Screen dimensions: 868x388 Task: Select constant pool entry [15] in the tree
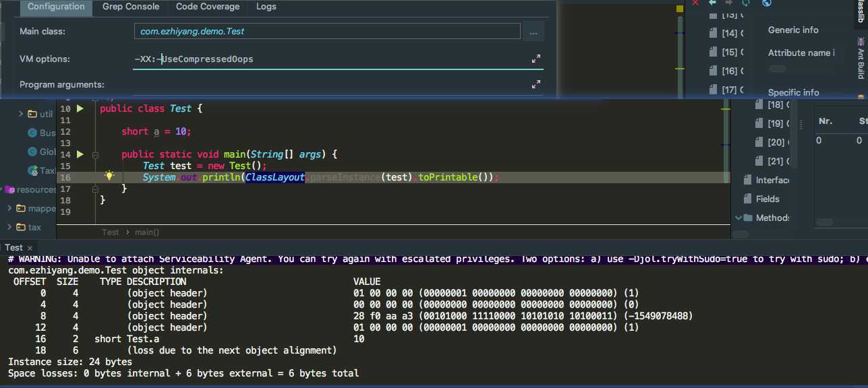point(726,52)
